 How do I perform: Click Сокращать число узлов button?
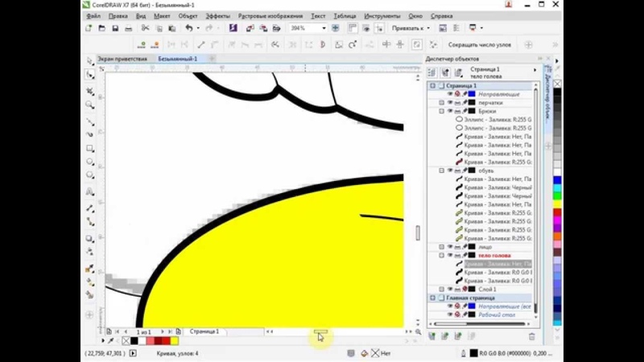[x=479, y=44]
